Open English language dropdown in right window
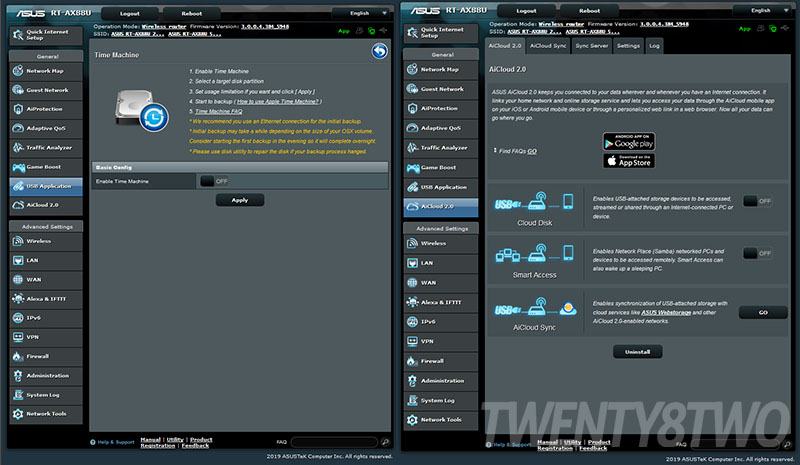Image resolution: width=800 pixels, height=465 pixels. point(763,10)
